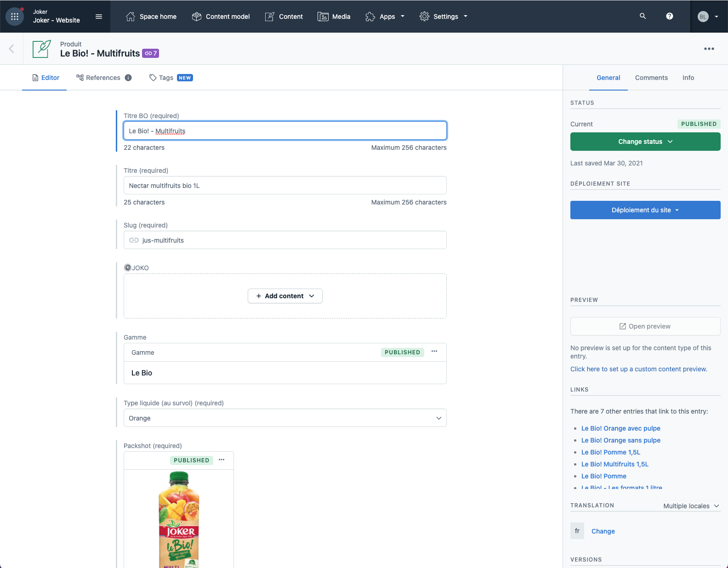Expand the Apps menu
Screen dimensions: 728x568
tap(385, 17)
